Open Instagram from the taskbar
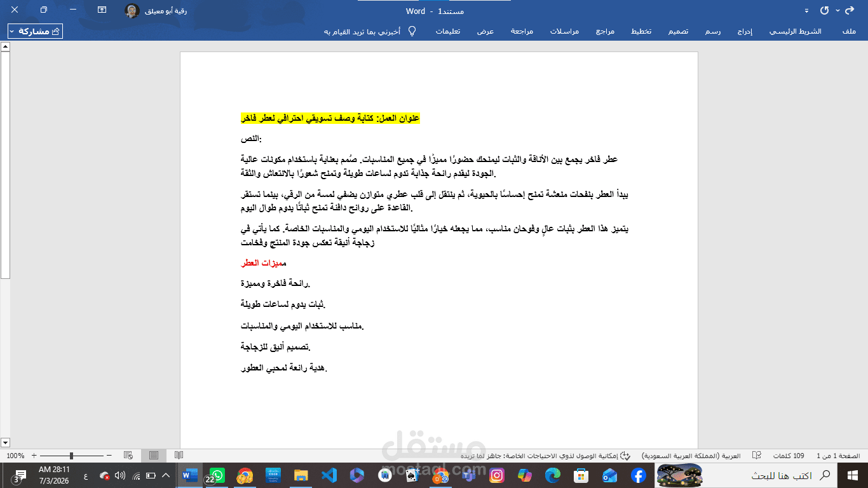Viewport: 868px width, 488px height. (x=497, y=475)
